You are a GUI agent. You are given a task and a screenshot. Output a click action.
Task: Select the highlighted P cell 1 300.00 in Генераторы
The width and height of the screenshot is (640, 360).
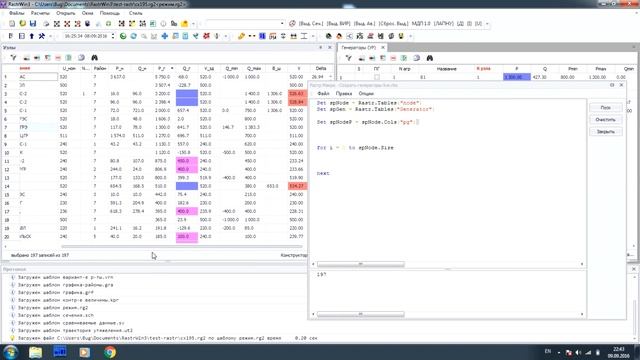click(x=516, y=77)
